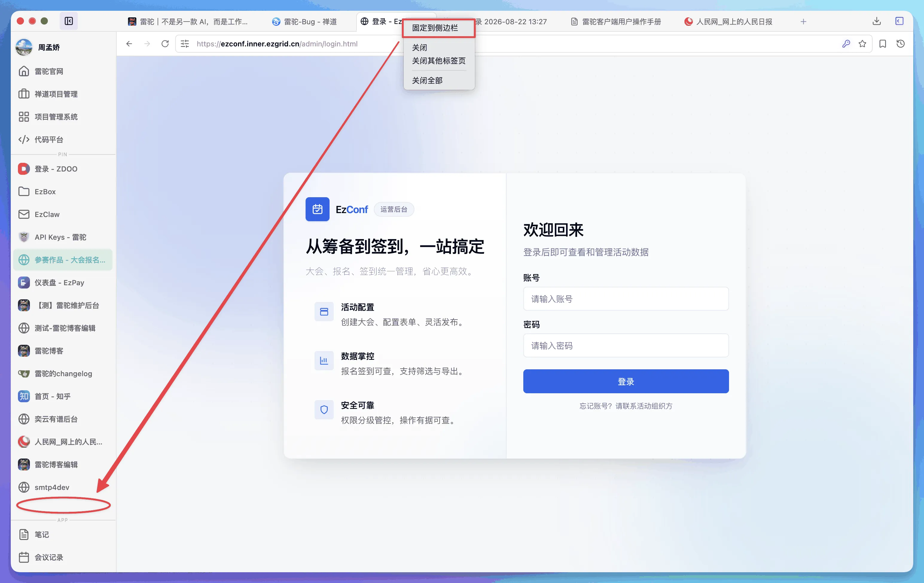
Task: Choose 关闭全部 in context menu
Action: 439,80
